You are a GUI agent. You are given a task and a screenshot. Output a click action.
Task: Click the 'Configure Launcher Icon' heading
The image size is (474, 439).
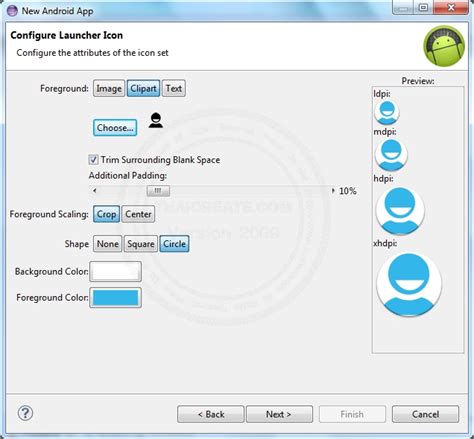pyautogui.click(x=66, y=35)
